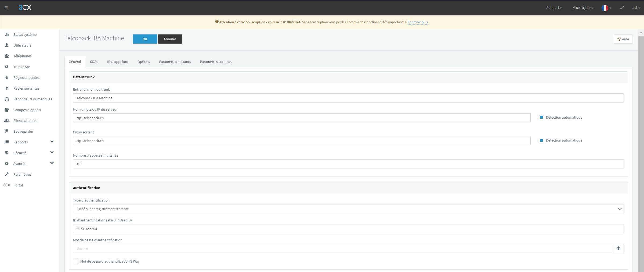The height and width of the screenshot is (272, 644).
Task: Toggle Détection automatique for Proxy sortant
Action: point(541,140)
